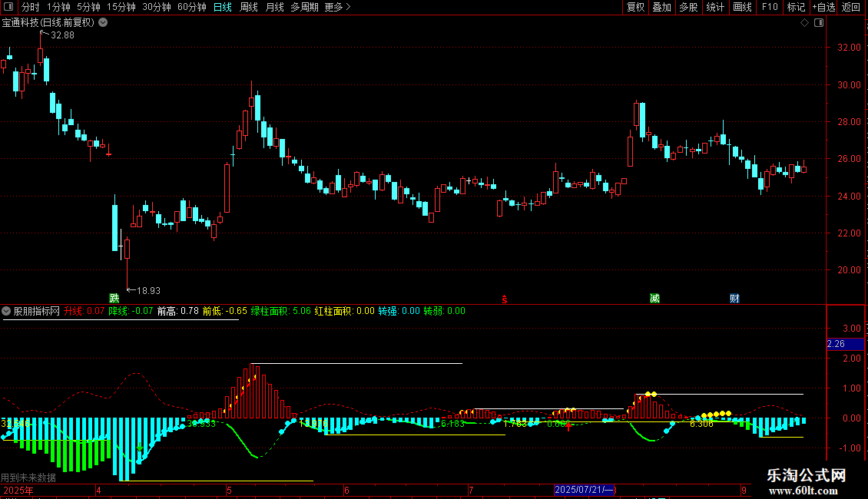Open the 多股 multi-stock view
Screen dimensions: 868x499
(689, 7)
